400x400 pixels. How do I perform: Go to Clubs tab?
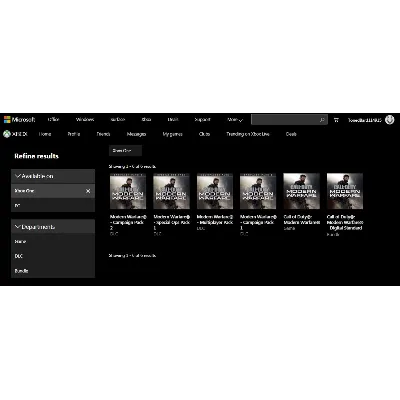(x=204, y=134)
